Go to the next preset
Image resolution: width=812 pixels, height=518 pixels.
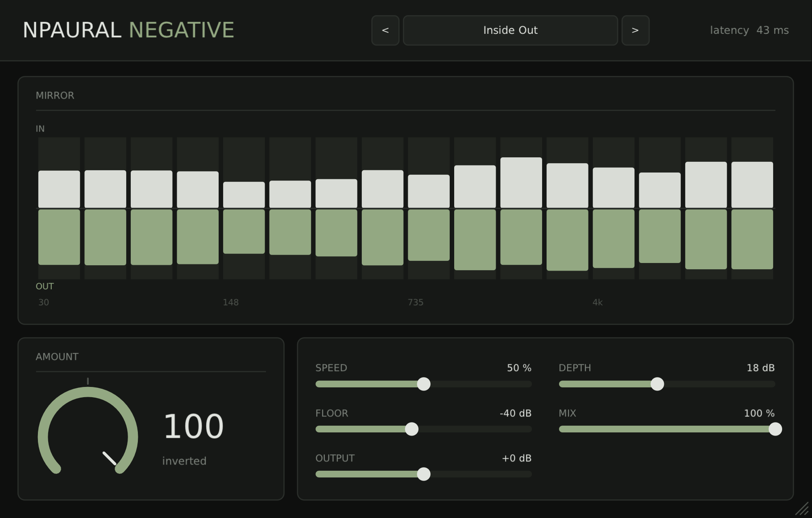(x=635, y=30)
